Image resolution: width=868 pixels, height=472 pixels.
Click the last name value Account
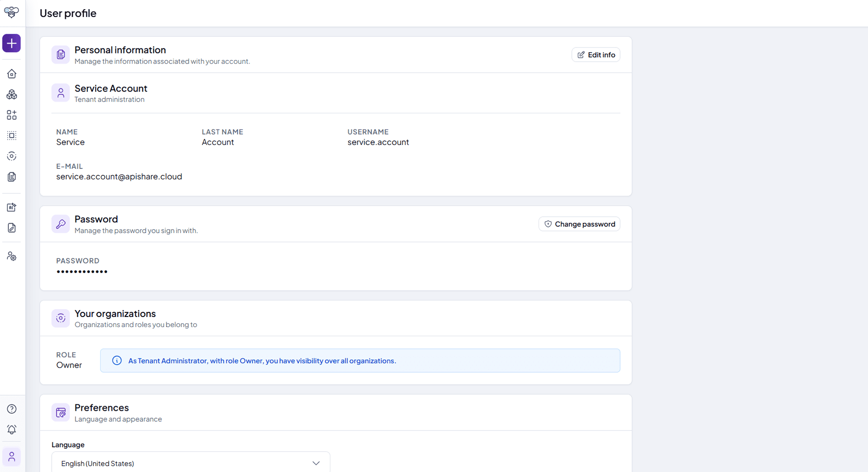click(218, 142)
